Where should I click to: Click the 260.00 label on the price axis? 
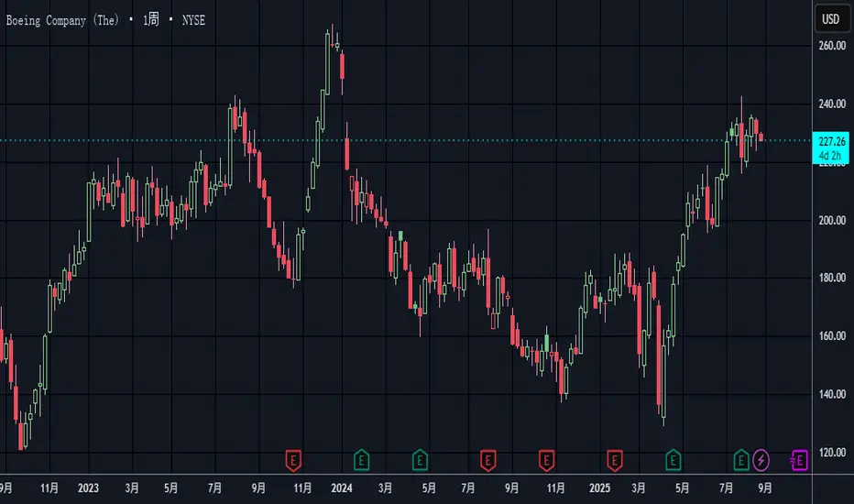tap(830, 46)
